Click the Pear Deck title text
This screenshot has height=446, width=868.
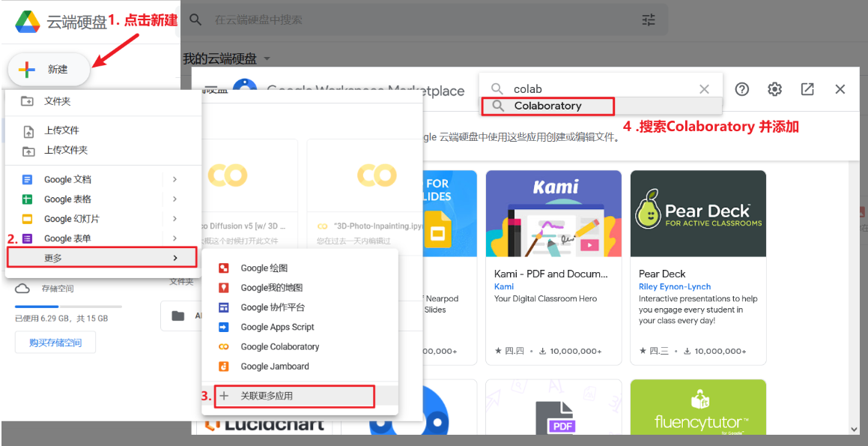click(662, 274)
